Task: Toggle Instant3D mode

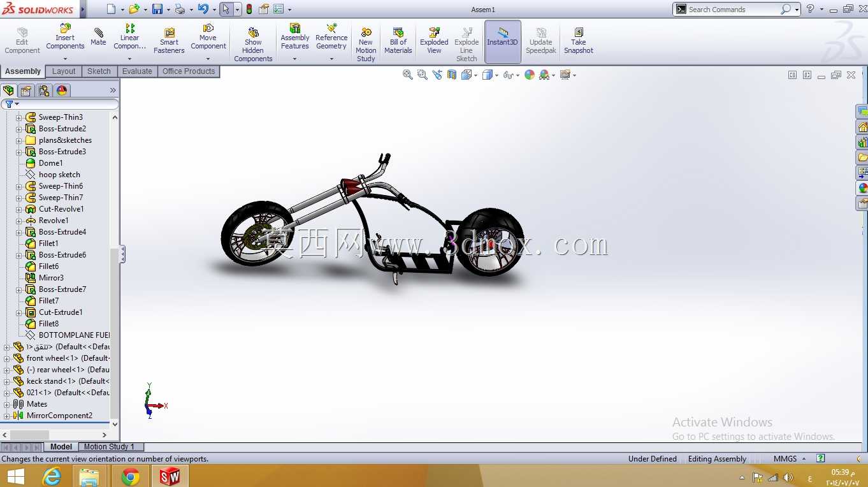Action: coord(503,41)
